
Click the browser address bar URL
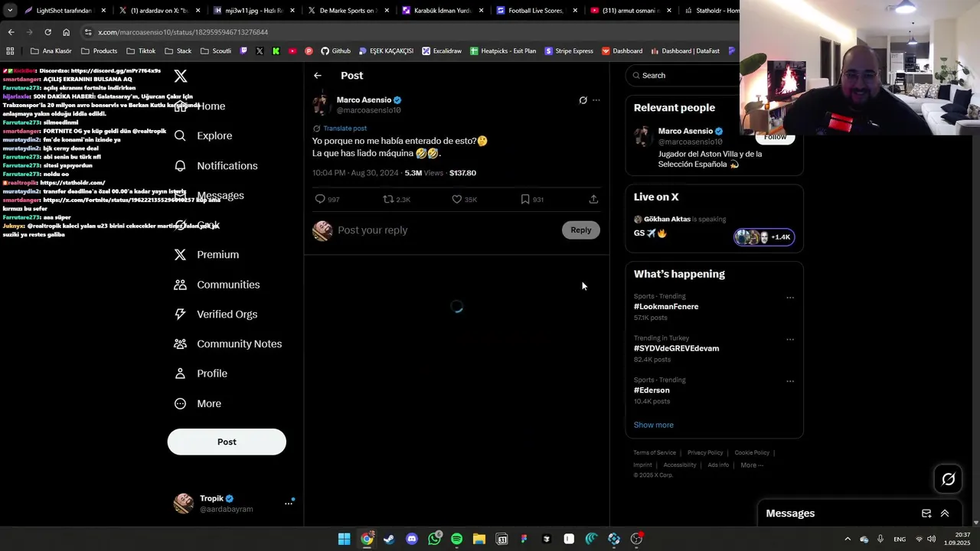(x=183, y=32)
